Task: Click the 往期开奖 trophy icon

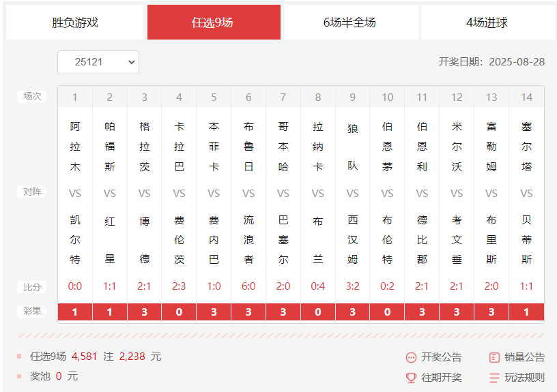Action: pos(411,378)
